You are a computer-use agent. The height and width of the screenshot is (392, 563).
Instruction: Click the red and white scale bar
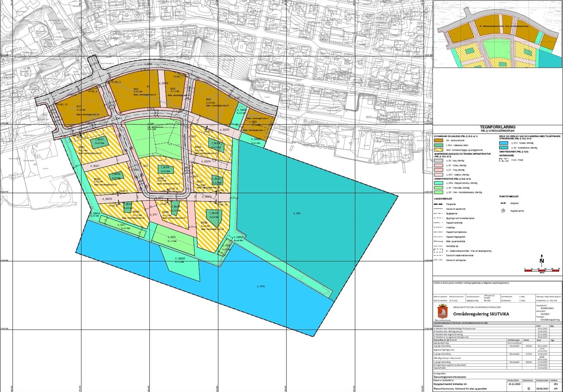tap(542, 270)
